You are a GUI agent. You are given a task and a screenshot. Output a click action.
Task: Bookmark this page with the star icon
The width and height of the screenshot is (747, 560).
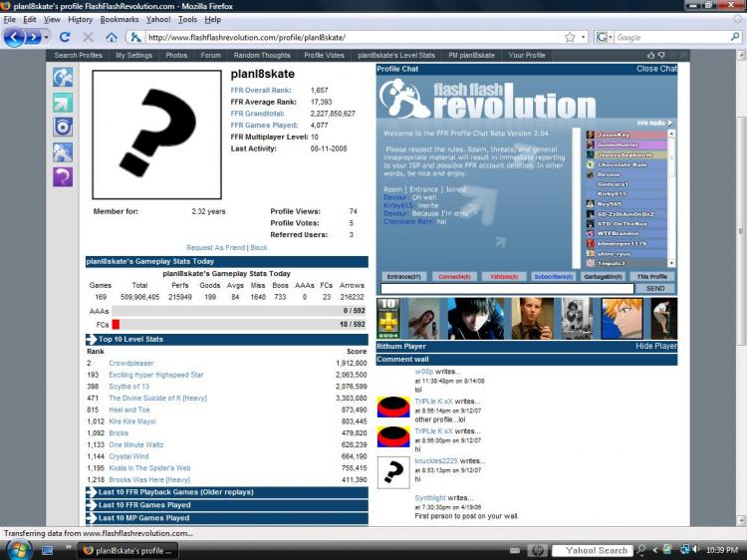(x=570, y=37)
